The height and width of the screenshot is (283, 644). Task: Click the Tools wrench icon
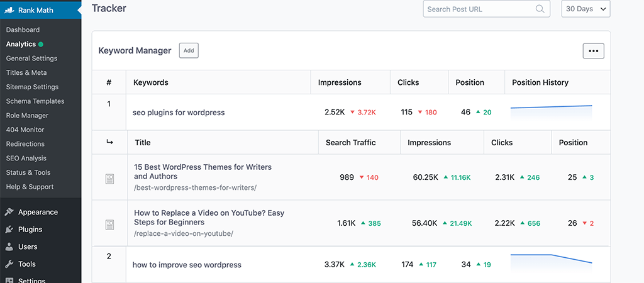(x=9, y=264)
